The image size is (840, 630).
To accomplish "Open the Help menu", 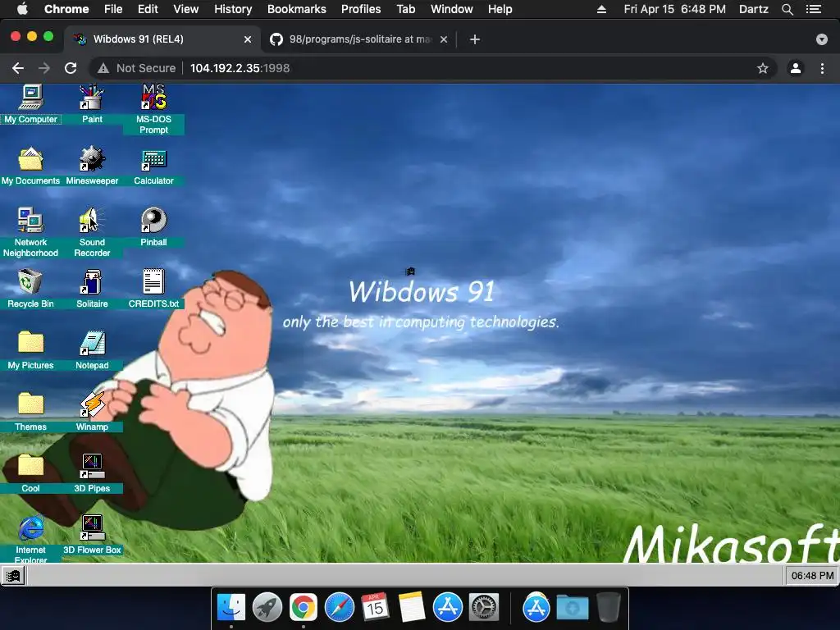I will coord(500,9).
